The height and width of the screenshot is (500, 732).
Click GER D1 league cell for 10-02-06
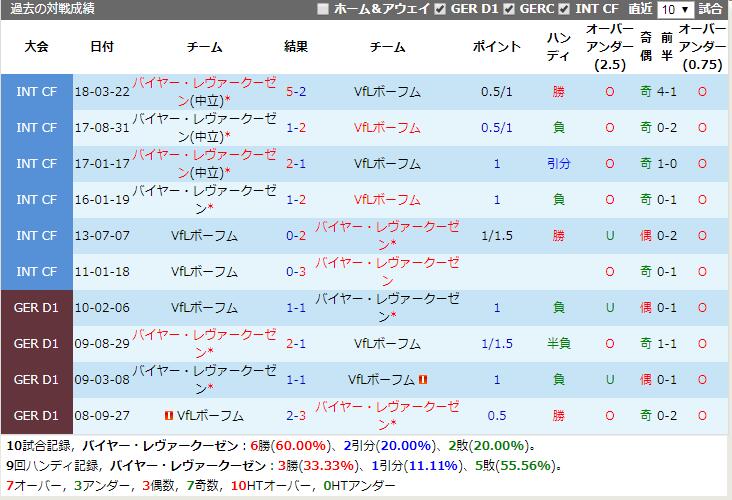click(36, 308)
